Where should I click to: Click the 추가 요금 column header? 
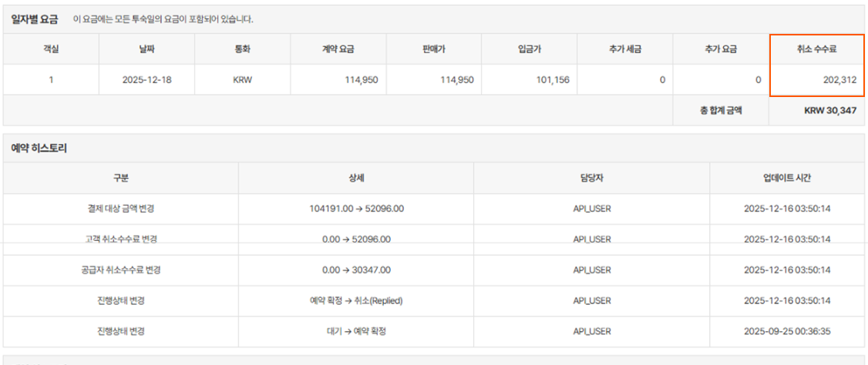720,49
